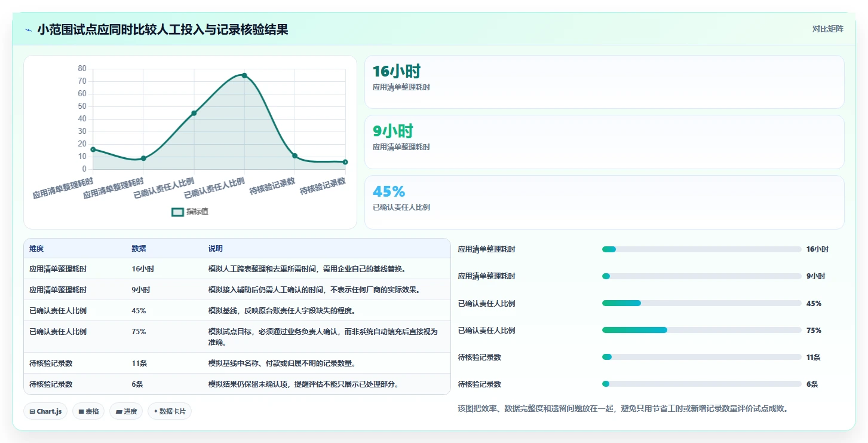The width and height of the screenshot is (868, 443).
Task: Click the 11条 value right of progress bar
Action: [x=813, y=357]
